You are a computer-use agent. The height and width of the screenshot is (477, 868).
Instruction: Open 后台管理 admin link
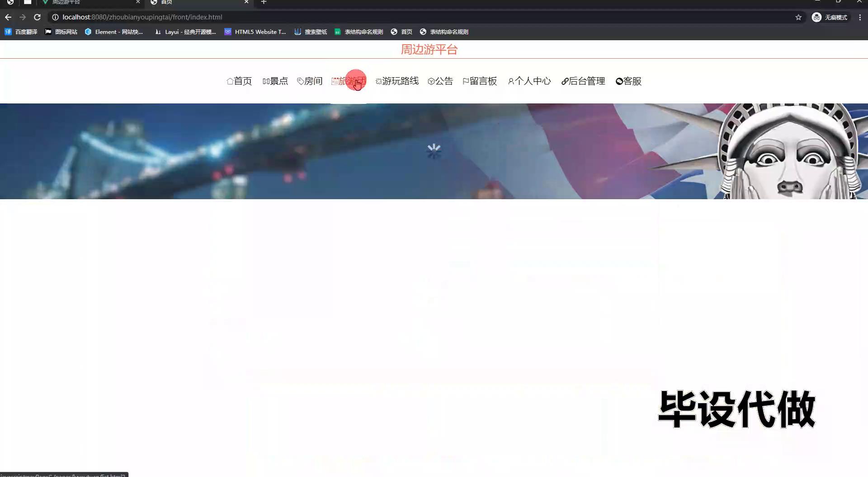coord(583,81)
